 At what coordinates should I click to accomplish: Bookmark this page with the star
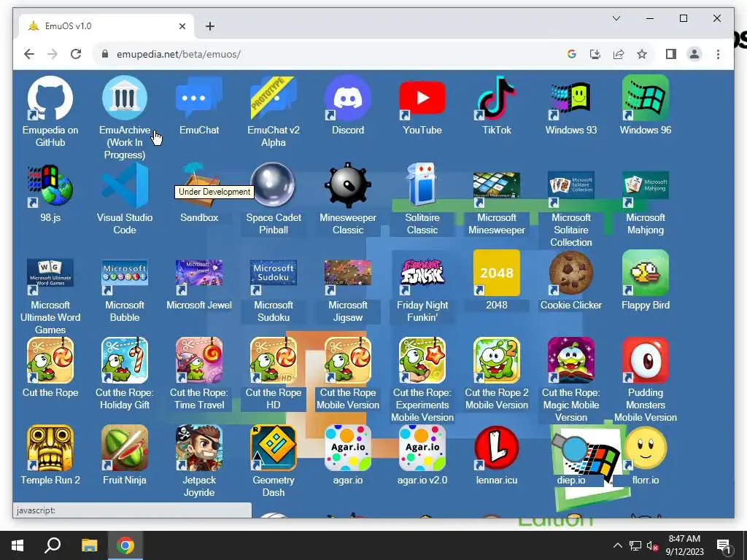pos(642,54)
